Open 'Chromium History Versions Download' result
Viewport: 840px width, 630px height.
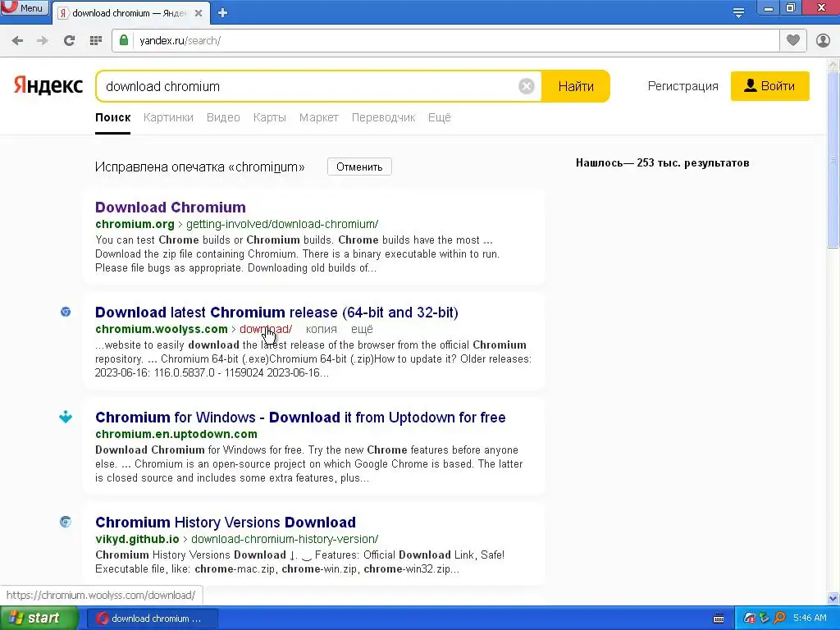[x=226, y=523]
